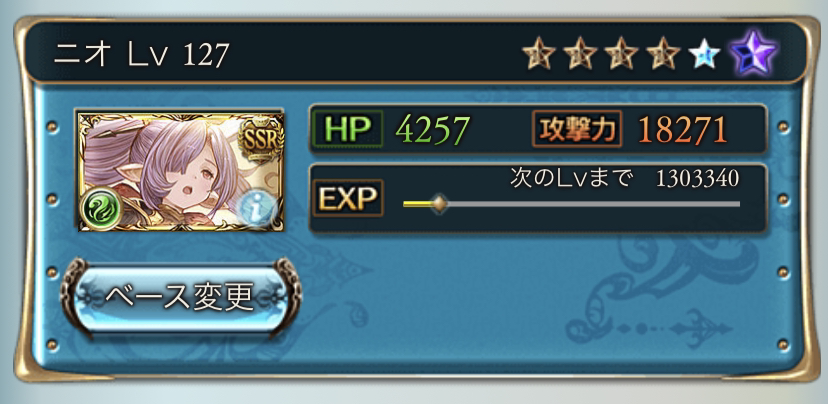Click the attack value 18271
828x404 pixels.
683,129
